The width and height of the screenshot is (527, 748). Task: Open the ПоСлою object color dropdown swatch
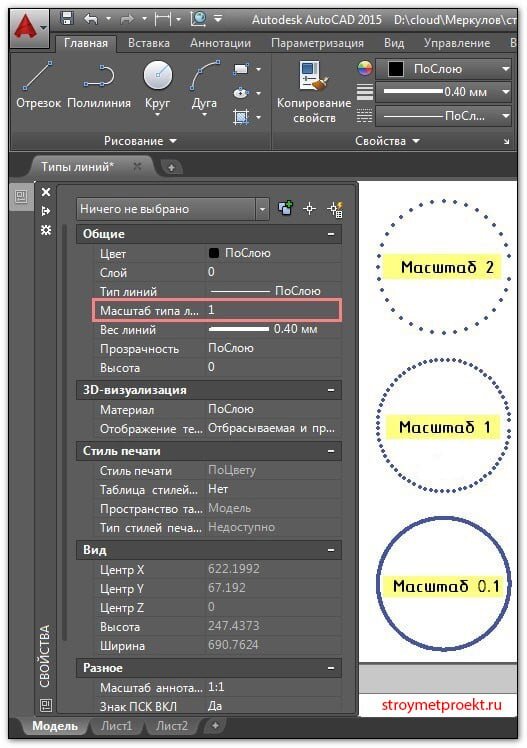click(444, 69)
